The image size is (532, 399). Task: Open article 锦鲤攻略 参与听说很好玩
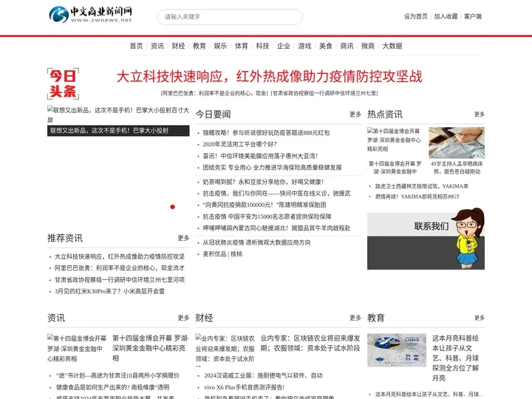[x=266, y=133]
